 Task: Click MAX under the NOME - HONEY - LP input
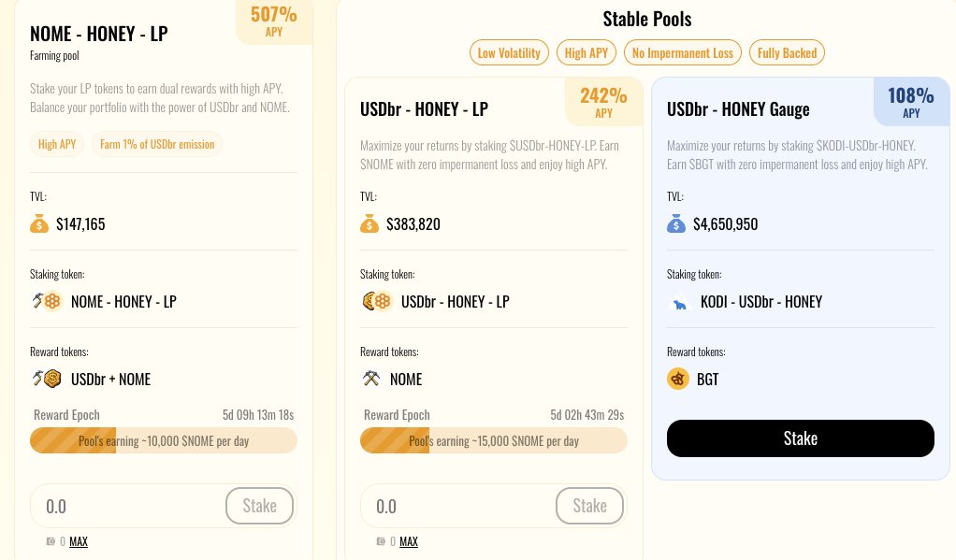[79, 541]
